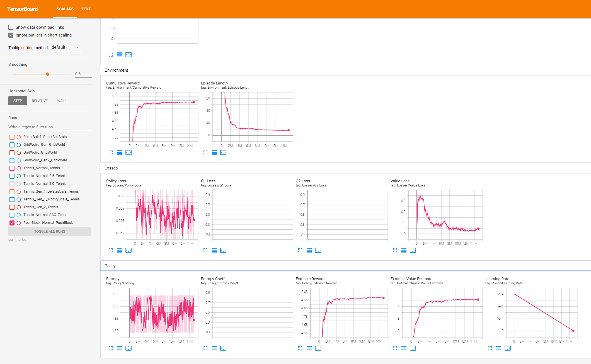The image size is (591, 364).
Task: Select only Tennis_Normal_2.0_Tennis via radio button
Action: tap(19, 184)
